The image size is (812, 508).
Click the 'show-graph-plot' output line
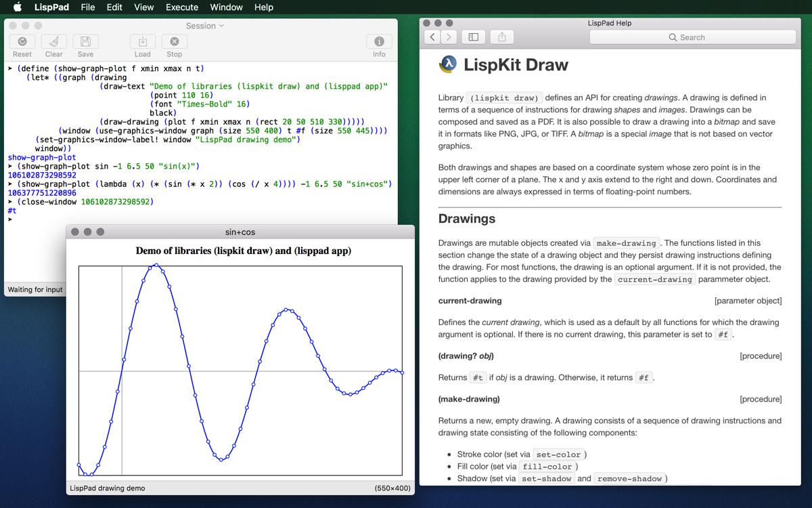[x=42, y=157]
